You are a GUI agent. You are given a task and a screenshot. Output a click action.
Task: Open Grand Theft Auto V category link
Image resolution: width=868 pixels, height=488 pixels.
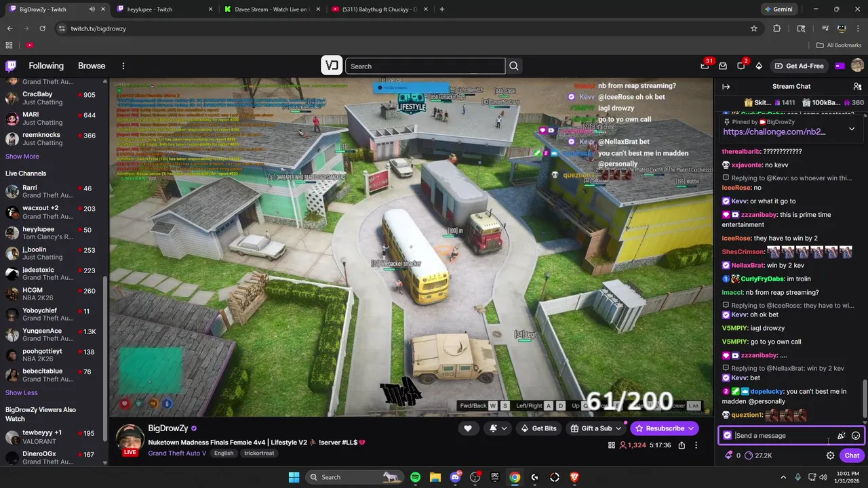point(177,453)
